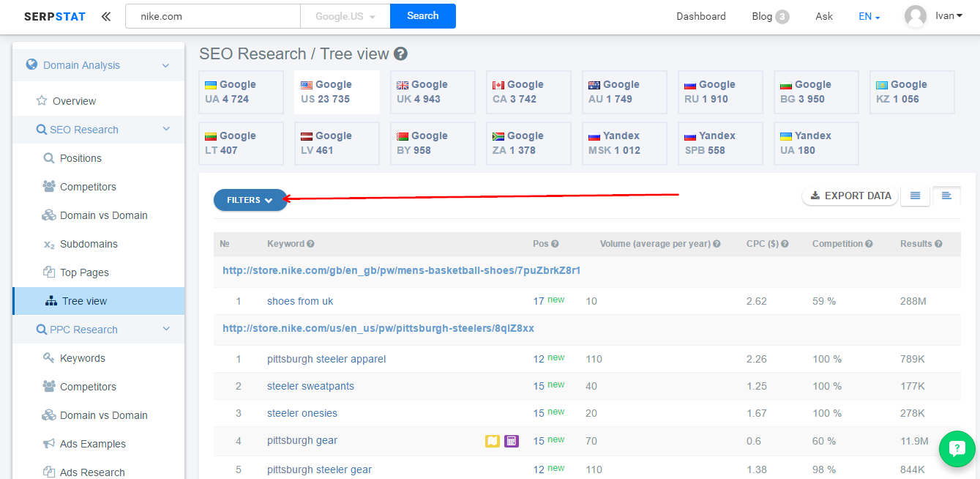Select Google AU 1 749 database

pyautogui.click(x=624, y=92)
